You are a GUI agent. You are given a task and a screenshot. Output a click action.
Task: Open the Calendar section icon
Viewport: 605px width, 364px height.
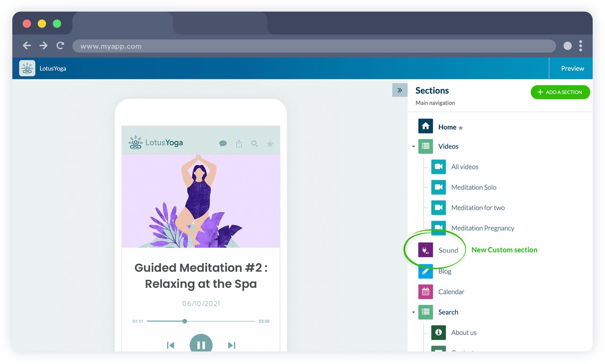(426, 292)
